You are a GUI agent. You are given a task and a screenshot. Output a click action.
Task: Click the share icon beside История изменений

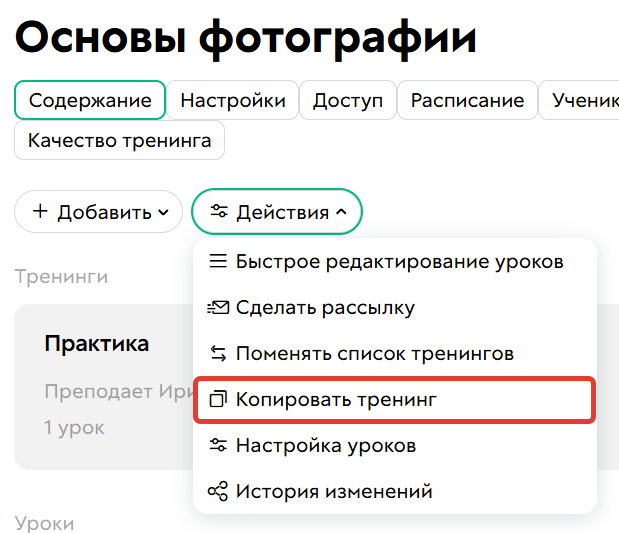pos(217,492)
